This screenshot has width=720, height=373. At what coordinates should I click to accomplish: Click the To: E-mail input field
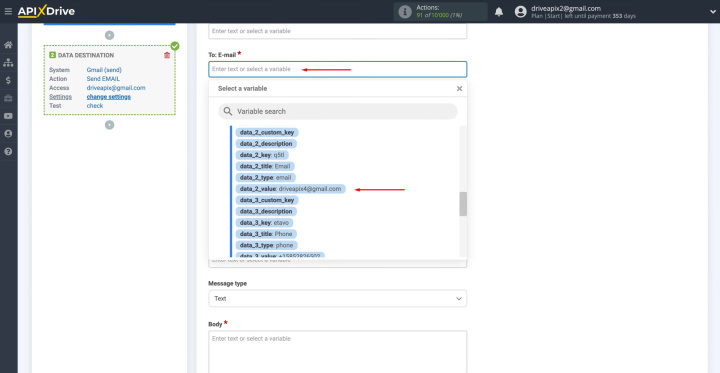click(x=338, y=69)
